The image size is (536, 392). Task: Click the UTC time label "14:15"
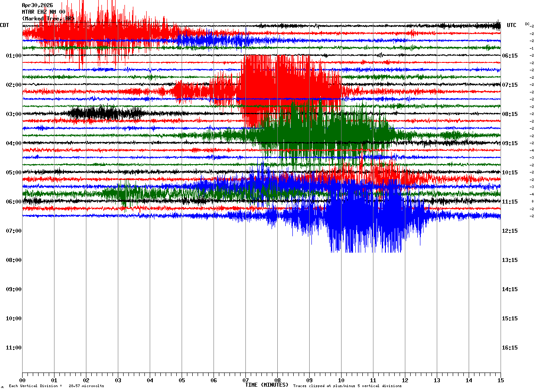coord(510,289)
